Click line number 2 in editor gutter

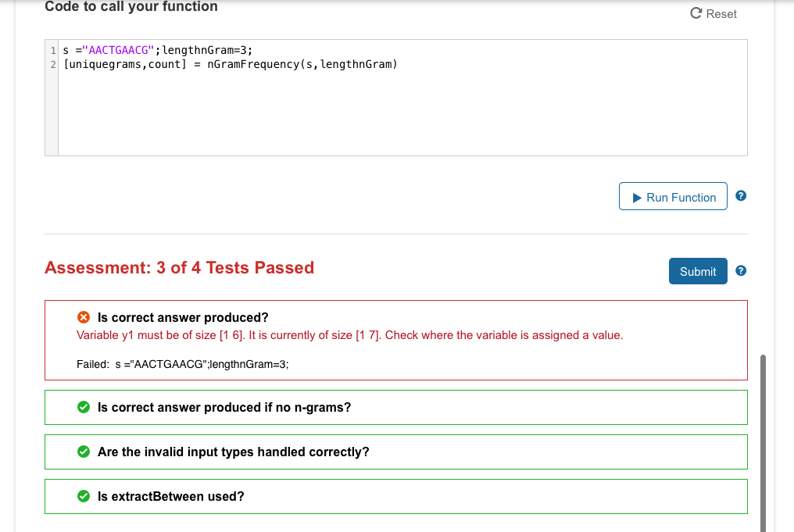pos(52,63)
